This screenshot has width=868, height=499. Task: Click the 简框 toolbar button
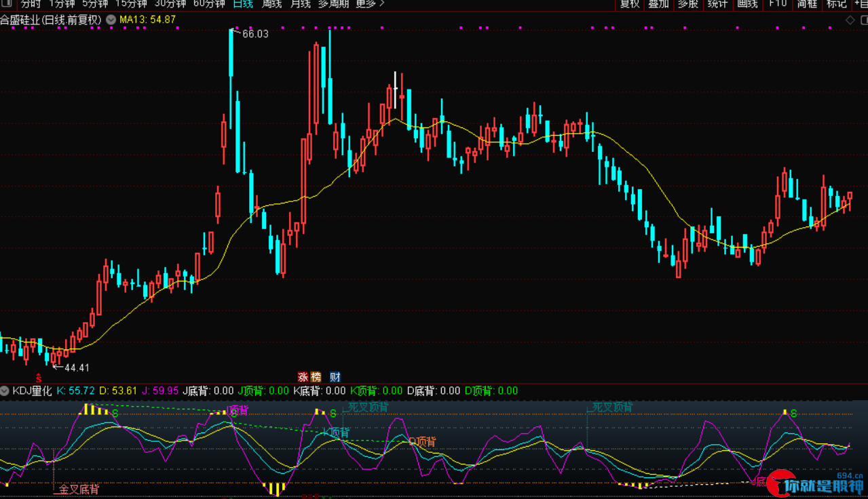tap(807, 3)
